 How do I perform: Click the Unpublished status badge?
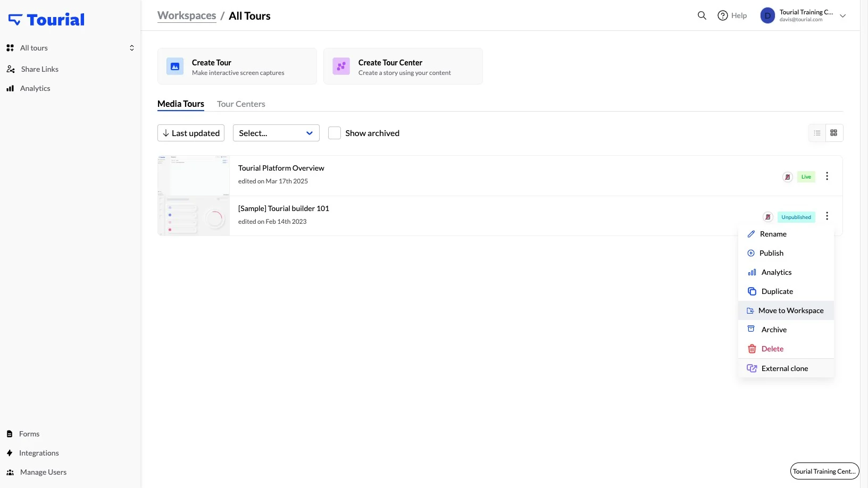point(796,217)
